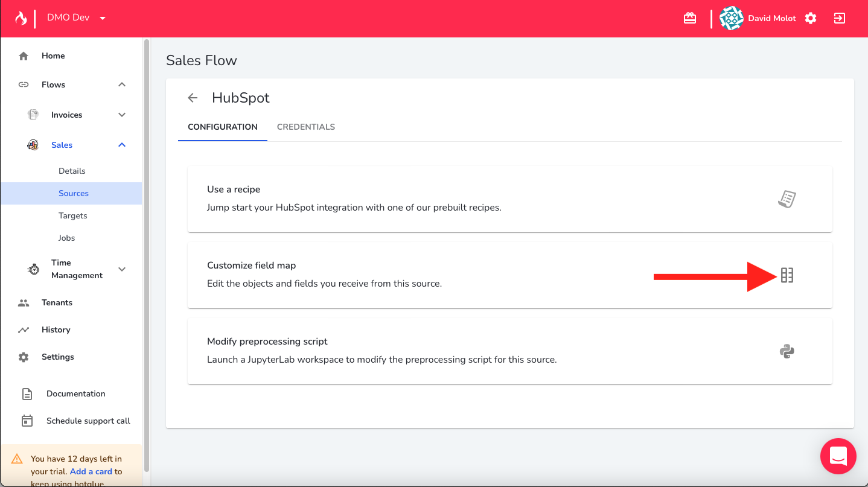Open the gift box icon
Screen dimensions: 868x487
[x=690, y=18]
